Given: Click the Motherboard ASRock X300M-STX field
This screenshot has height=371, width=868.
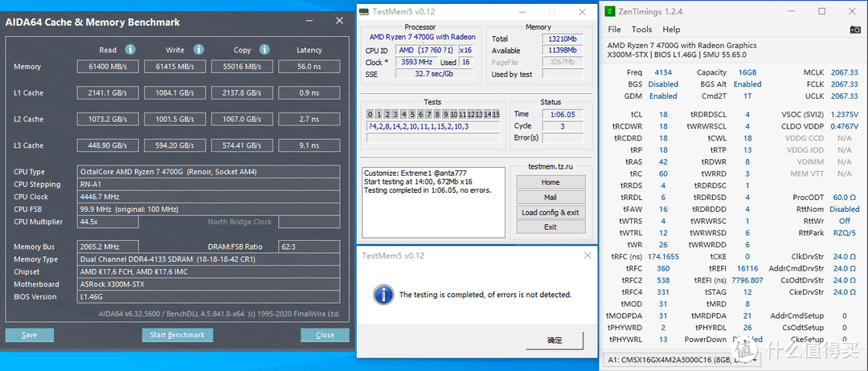Looking at the screenshot, I should [209, 284].
